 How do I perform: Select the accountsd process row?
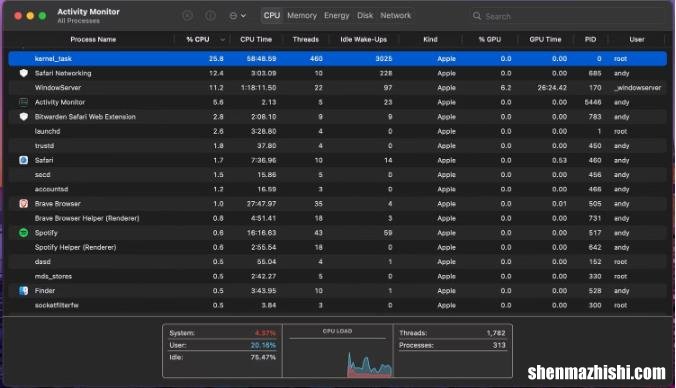pyautogui.click(x=338, y=189)
